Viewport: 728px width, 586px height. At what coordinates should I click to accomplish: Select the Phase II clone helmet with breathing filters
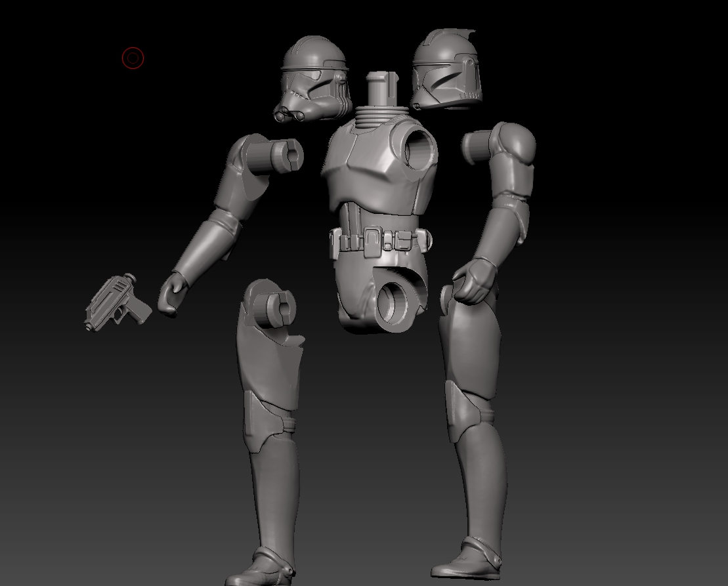tap(313, 79)
